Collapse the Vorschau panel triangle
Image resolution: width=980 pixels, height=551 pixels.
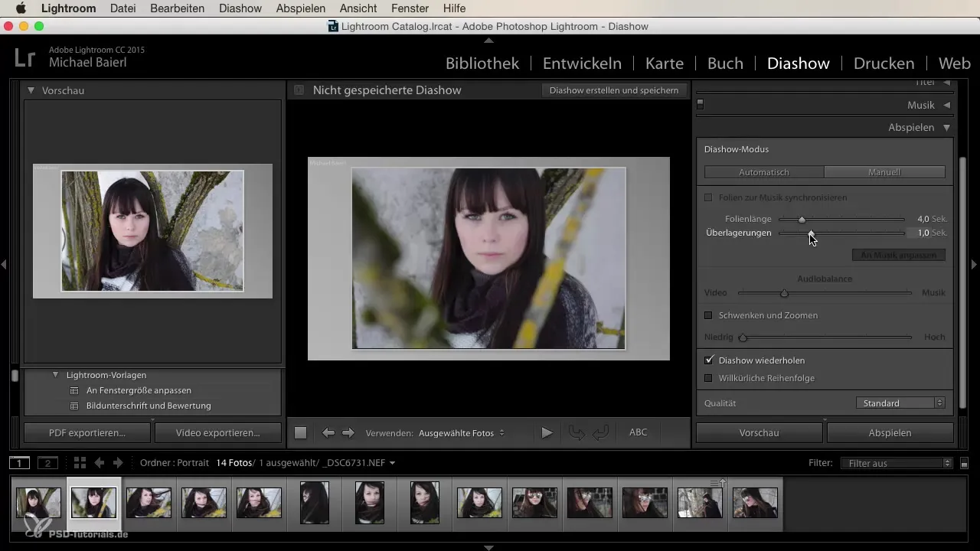tap(31, 90)
